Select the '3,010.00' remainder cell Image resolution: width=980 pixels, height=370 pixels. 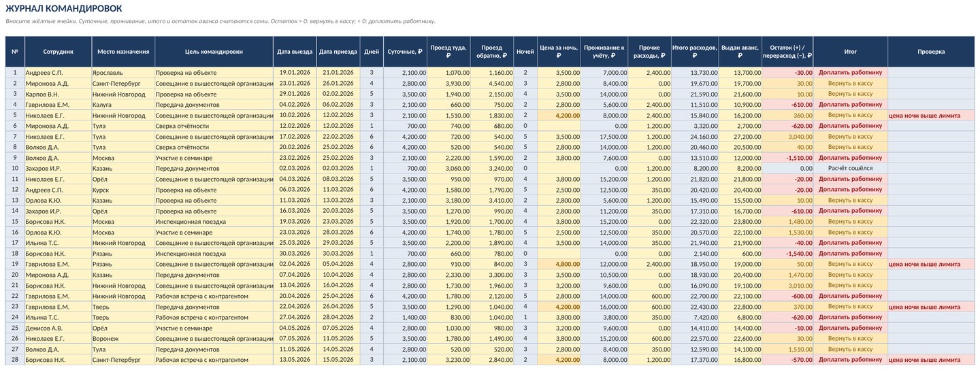[787, 285]
